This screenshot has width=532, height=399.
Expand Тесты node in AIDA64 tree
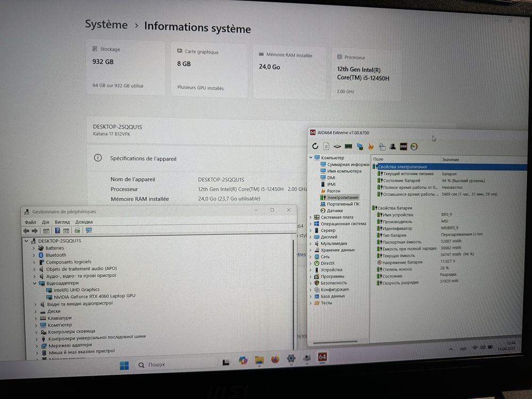point(311,303)
